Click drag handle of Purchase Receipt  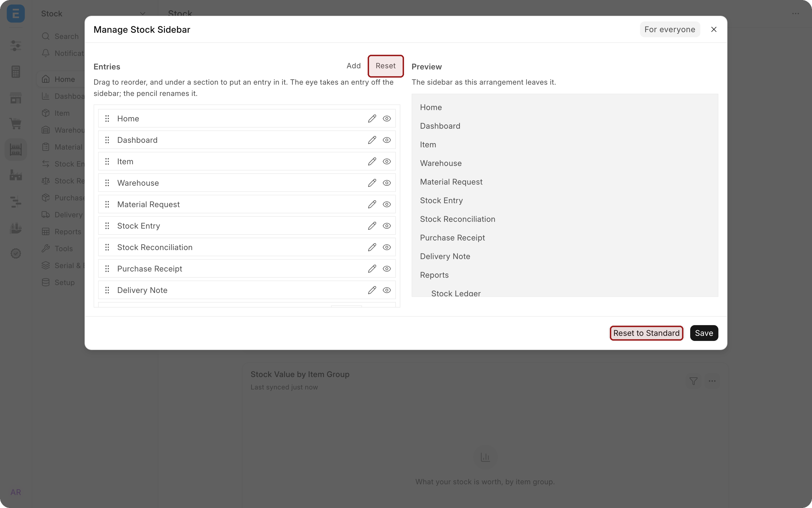(107, 269)
